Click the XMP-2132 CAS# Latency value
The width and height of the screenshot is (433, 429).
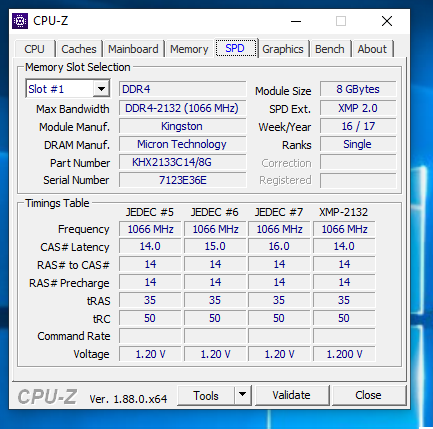pyautogui.click(x=344, y=246)
